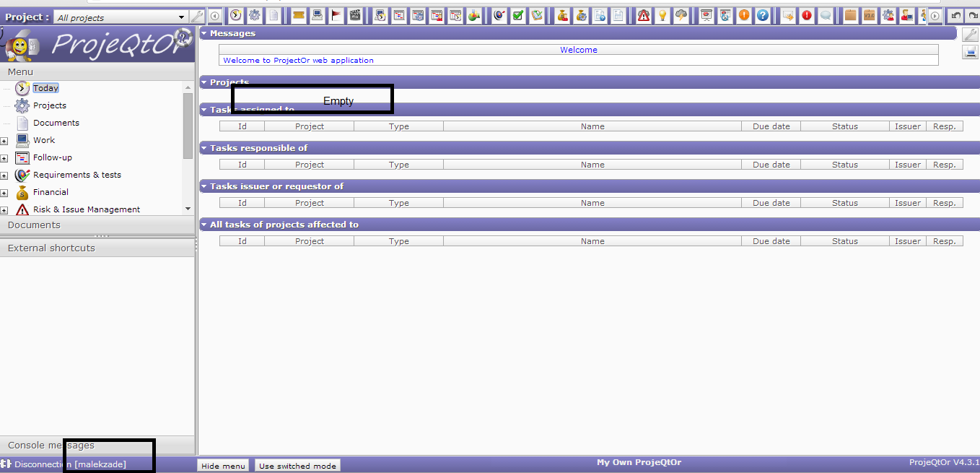Click the clapperboard icon in the toolbar
Image resolution: width=980 pixels, height=473 pixels.
tap(355, 15)
